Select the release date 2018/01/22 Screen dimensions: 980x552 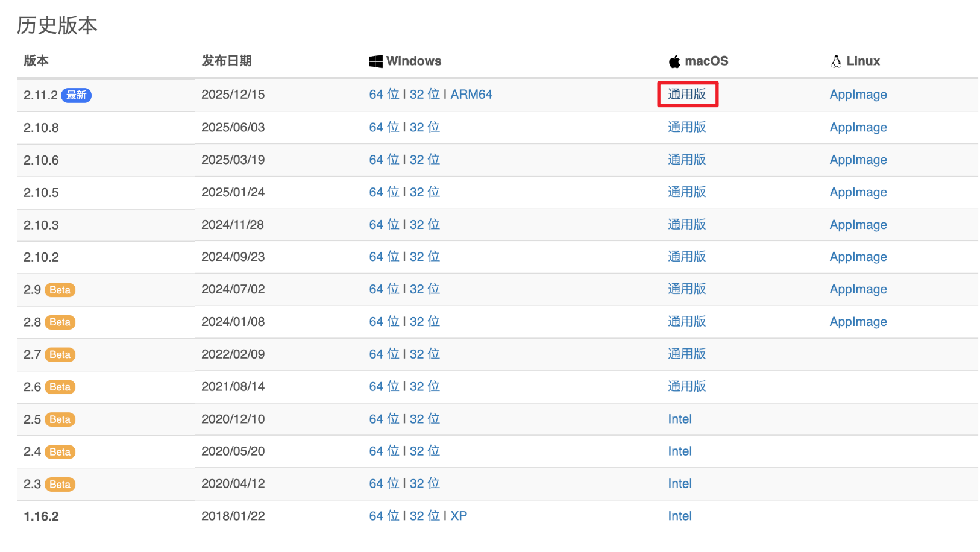233,516
